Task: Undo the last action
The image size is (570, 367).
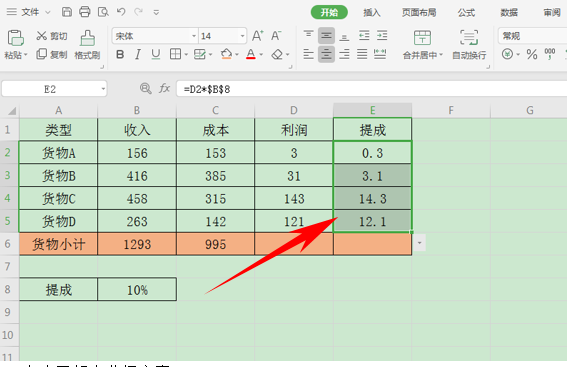Action: tap(121, 12)
